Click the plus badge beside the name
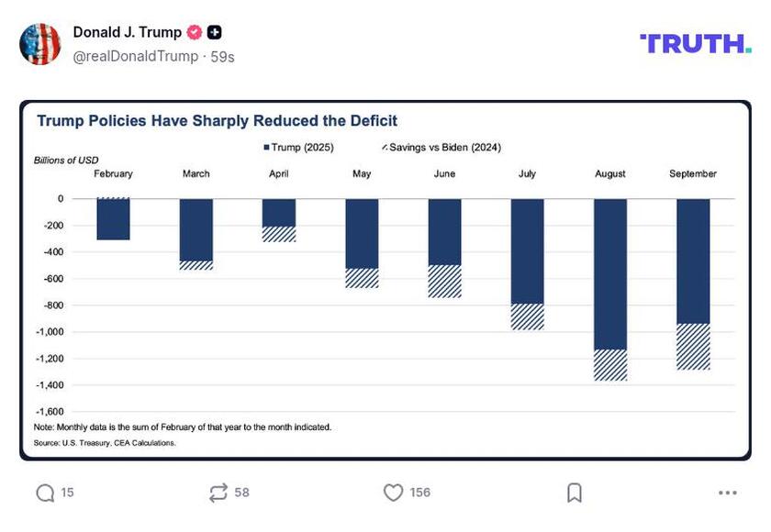Image resolution: width=771 pixels, height=532 pixels. point(214,33)
